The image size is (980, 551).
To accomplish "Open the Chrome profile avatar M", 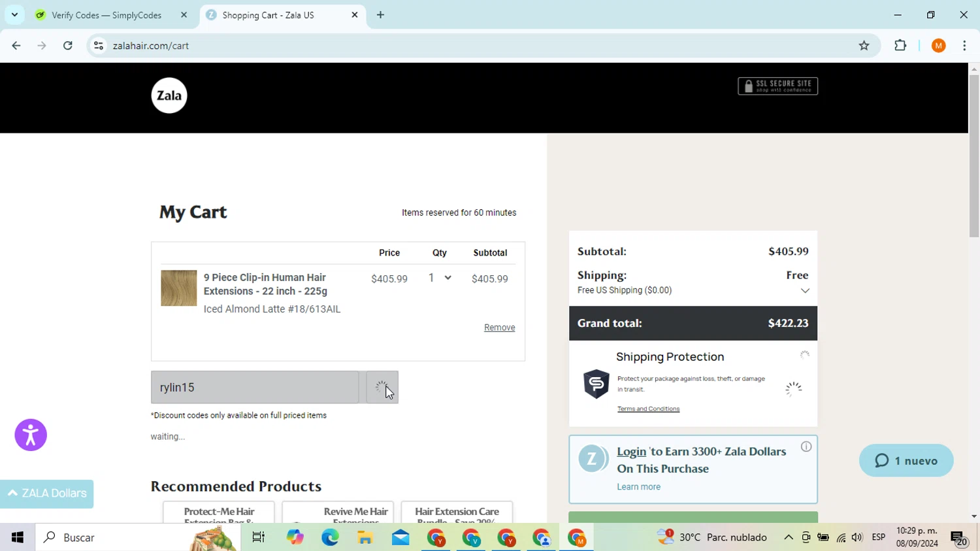I will (939, 46).
